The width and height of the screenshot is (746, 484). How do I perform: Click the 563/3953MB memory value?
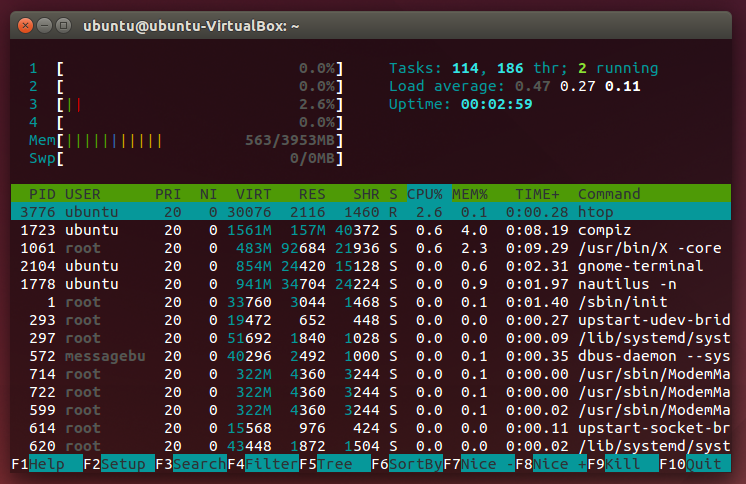pyautogui.click(x=290, y=140)
